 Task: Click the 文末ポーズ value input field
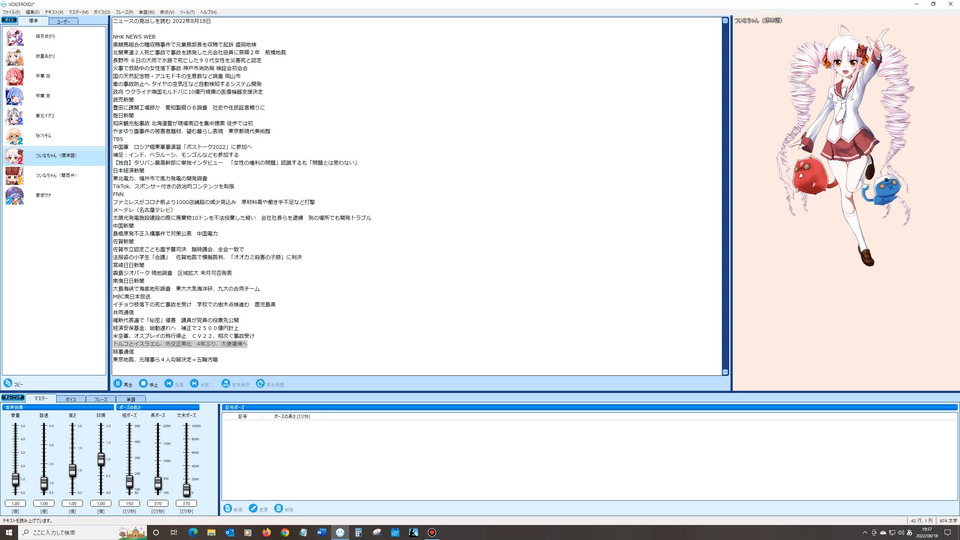186,503
